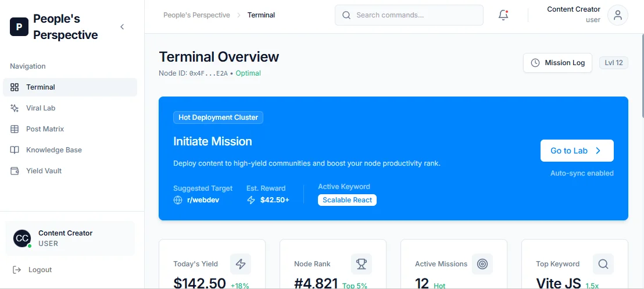
Task: Open the Viral Lab navigation item
Action: coord(70,108)
